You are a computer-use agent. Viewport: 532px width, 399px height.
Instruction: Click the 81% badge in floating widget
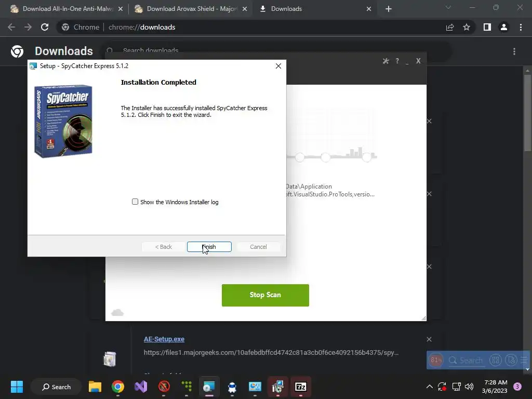436,360
